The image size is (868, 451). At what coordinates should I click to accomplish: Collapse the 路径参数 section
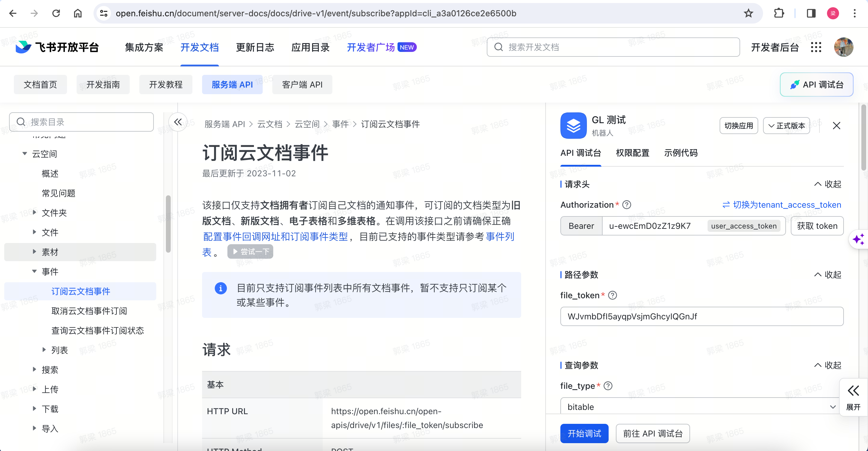pyautogui.click(x=828, y=275)
